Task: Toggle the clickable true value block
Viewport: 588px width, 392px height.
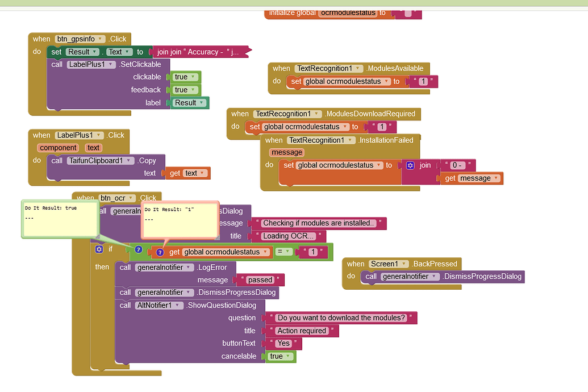Action: pos(184,77)
